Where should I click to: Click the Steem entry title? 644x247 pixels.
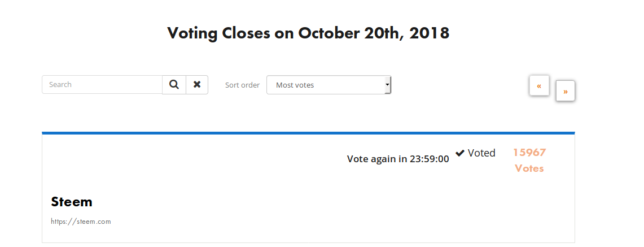coord(72,202)
